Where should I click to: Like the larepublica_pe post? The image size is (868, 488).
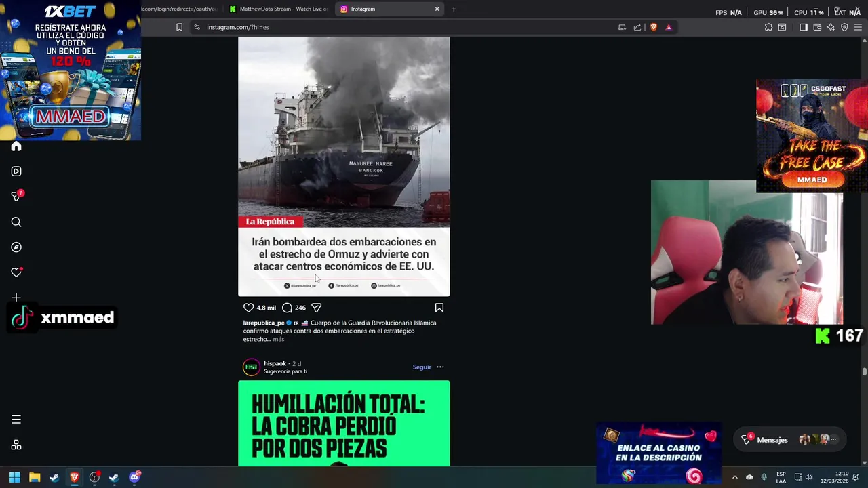point(248,308)
